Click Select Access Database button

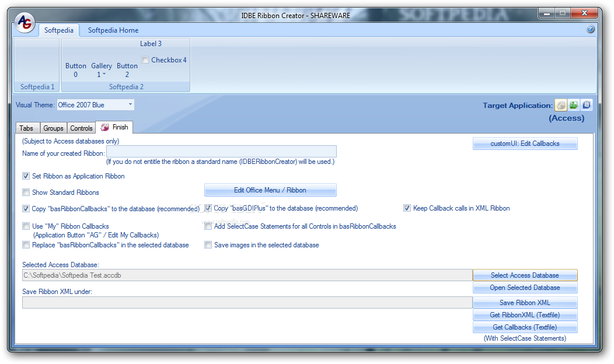pos(525,275)
